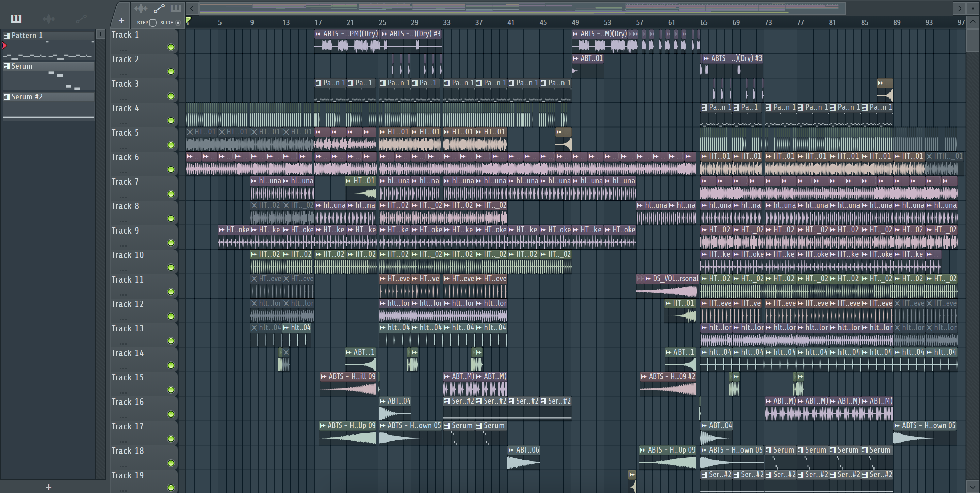The width and height of the screenshot is (980, 493).
Task: Mute Track 12 with its green LED
Action: click(x=171, y=316)
